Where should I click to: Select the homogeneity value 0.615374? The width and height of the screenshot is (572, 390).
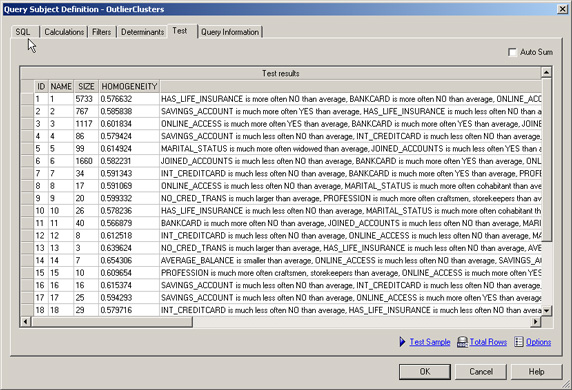tap(129, 285)
